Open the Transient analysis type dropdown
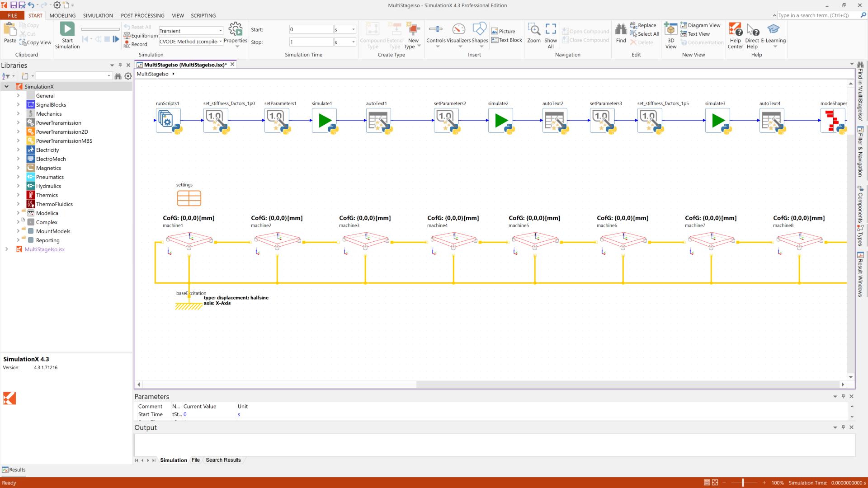The height and width of the screenshot is (488, 868). (x=220, y=31)
